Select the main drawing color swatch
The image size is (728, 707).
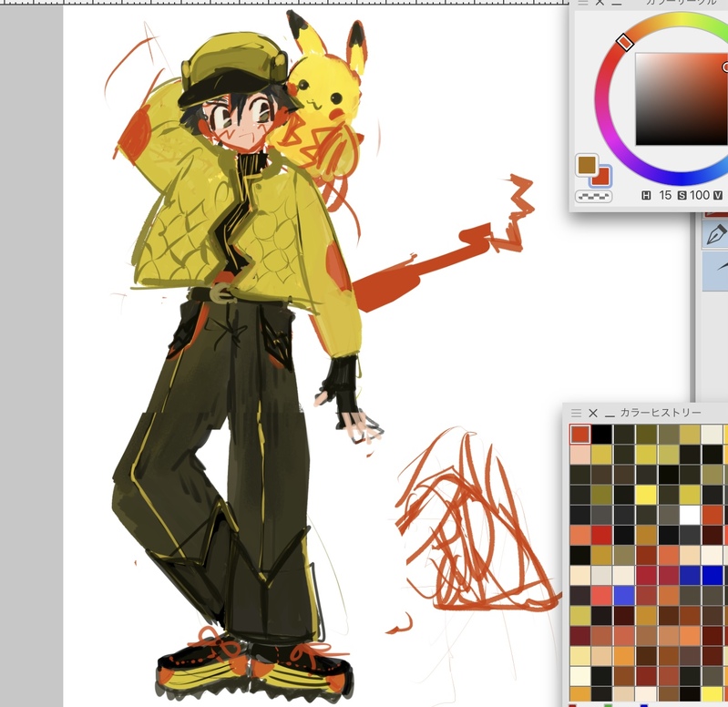(587, 165)
